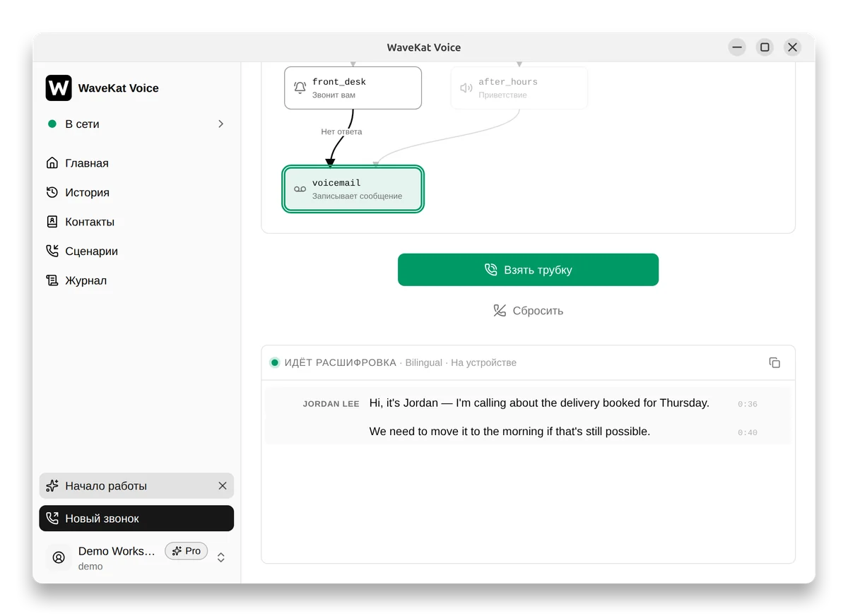Click the workspace user avatar icon
Screen dimensions: 848x616
59,557
